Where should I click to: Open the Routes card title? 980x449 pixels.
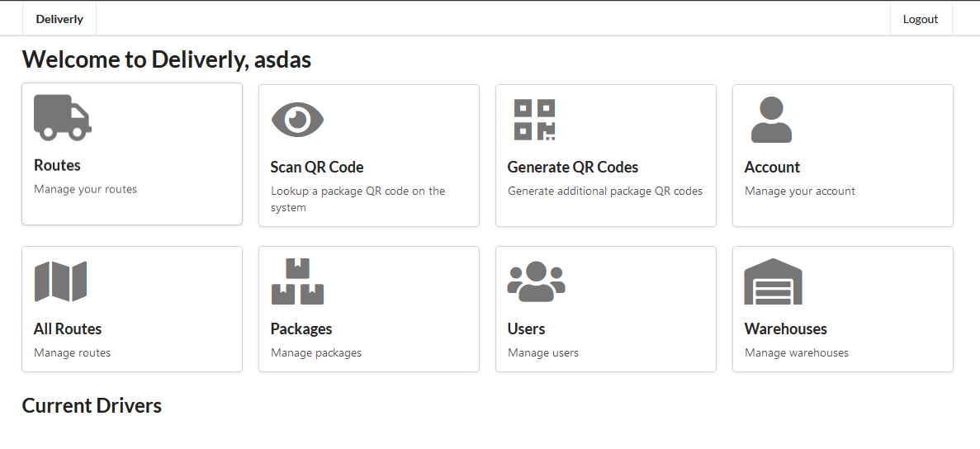57,165
